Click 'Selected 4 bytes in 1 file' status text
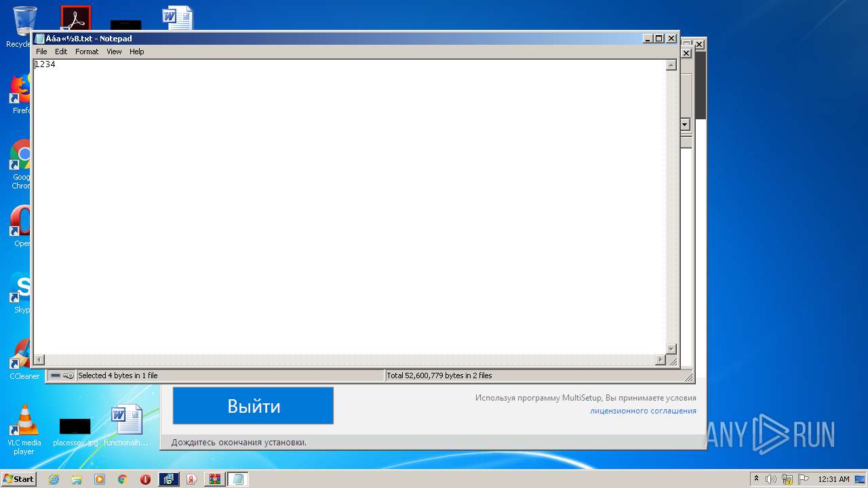This screenshot has width=868, height=488. click(118, 375)
